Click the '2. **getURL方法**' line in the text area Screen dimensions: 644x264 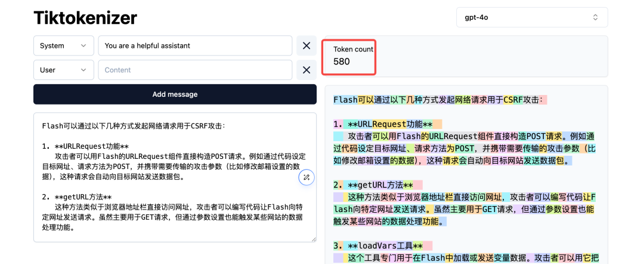(77, 197)
